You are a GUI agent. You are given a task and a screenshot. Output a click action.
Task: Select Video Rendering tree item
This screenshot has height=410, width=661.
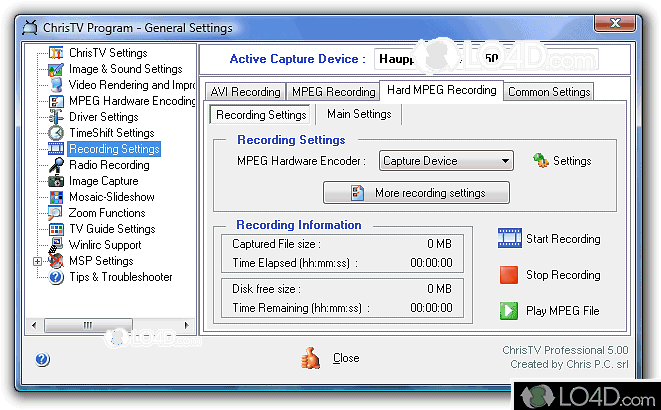click(x=132, y=85)
